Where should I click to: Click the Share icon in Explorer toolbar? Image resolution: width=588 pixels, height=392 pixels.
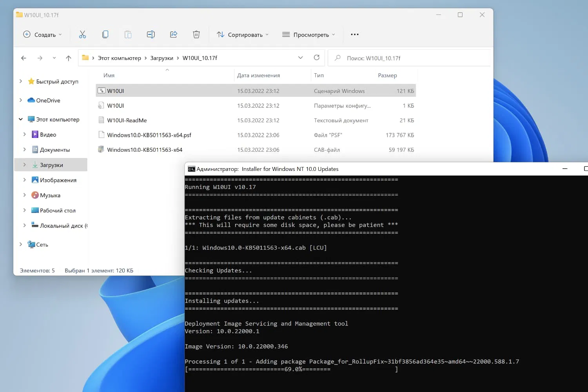pos(174,34)
